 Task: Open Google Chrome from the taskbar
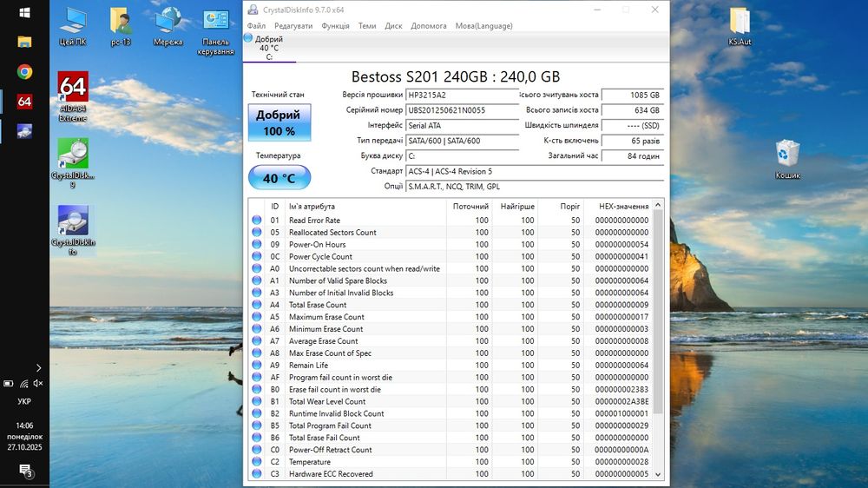[24, 72]
